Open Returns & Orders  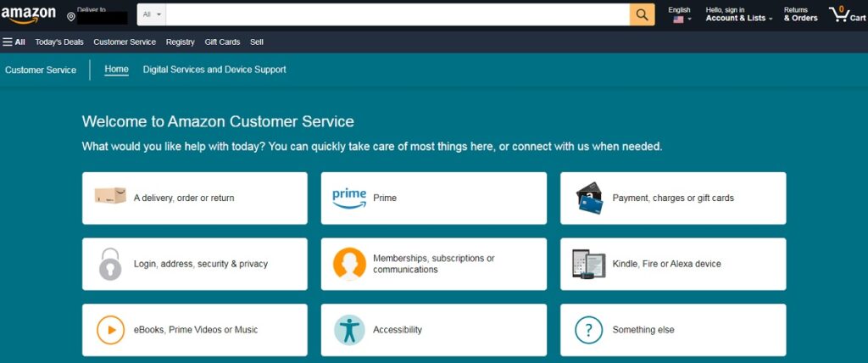pos(800,14)
